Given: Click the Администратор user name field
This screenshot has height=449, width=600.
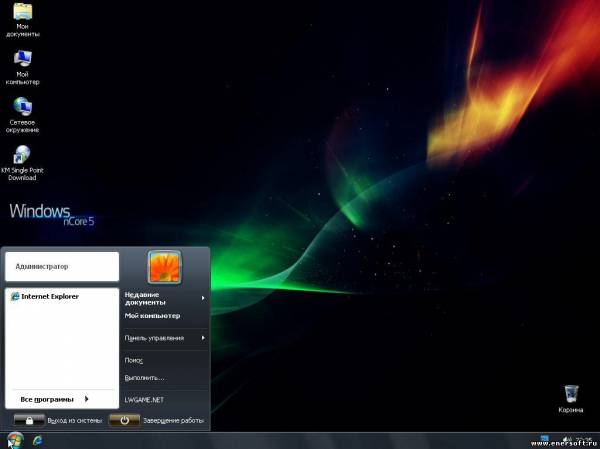Looking at the screenshot, I should 62,266.
